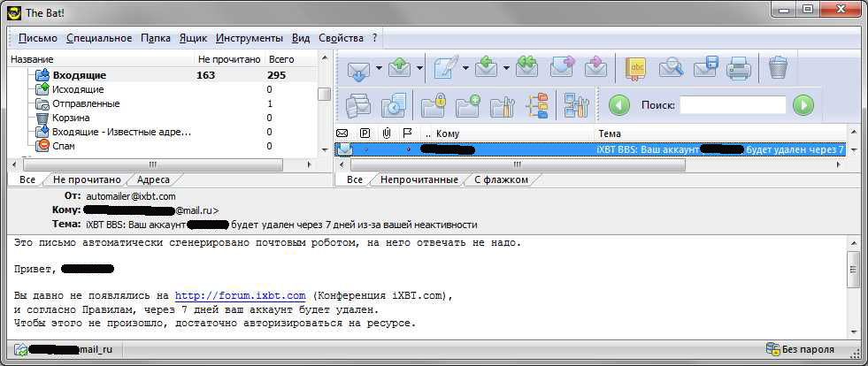Click green next search arrow button
Viewport: 868px width, 366px height.
pos(803,105)
